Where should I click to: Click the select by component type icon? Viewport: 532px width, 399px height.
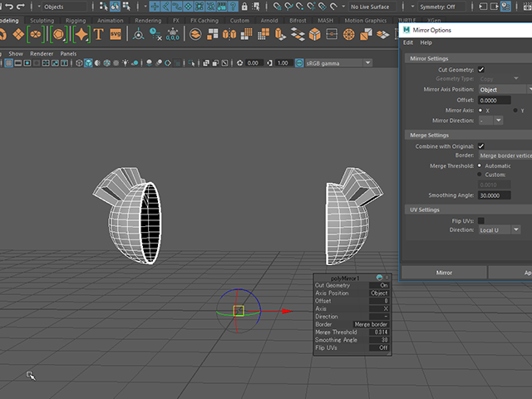point(126,7)
